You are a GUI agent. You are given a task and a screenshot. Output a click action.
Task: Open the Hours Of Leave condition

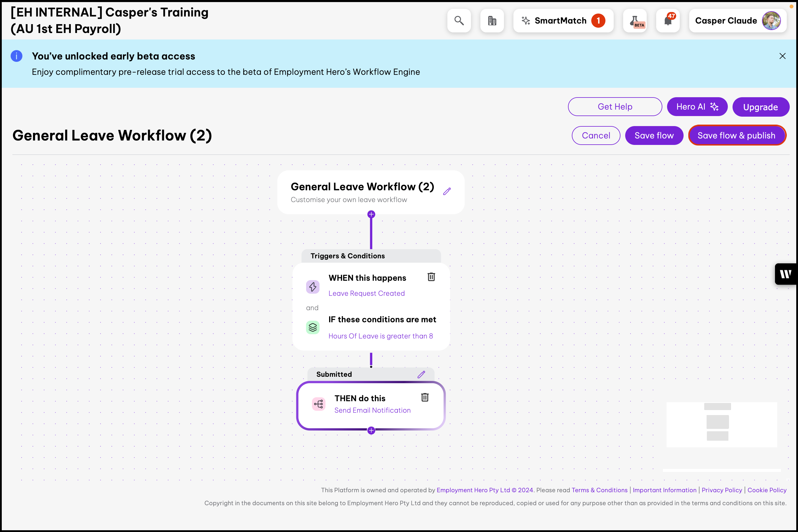(380, 336)
